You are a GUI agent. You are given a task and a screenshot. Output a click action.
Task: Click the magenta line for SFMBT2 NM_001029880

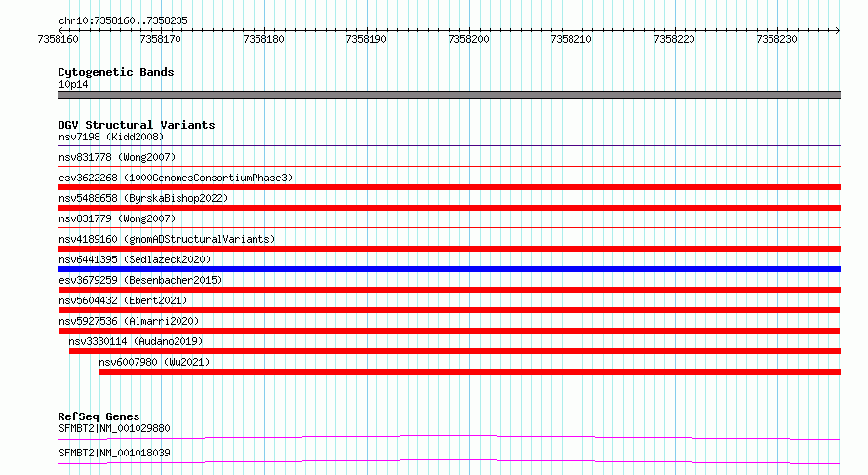click(449, 437)
